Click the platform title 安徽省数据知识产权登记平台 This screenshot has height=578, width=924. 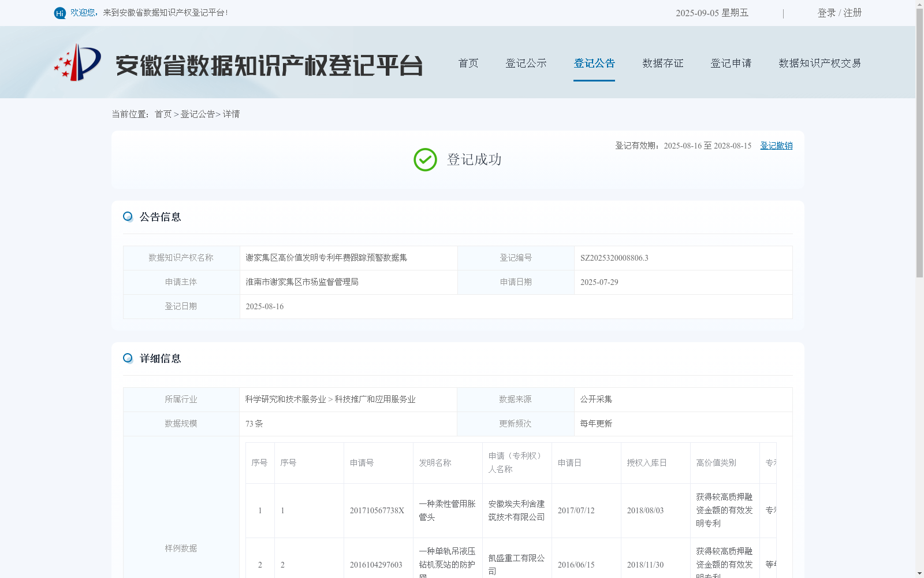(x=269, y=65)
